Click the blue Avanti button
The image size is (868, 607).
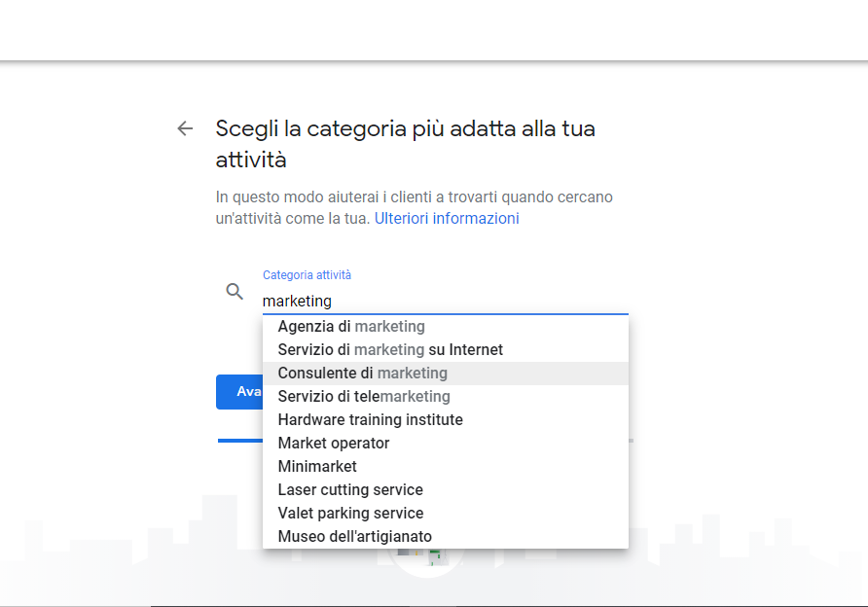click(239, 392)
